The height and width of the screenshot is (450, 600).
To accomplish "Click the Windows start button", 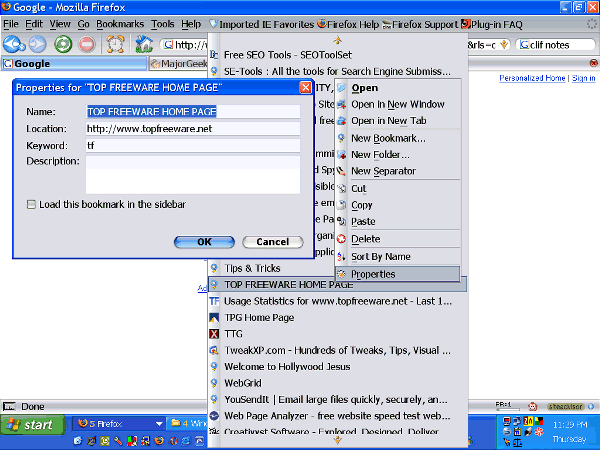I will pos(33,425).
